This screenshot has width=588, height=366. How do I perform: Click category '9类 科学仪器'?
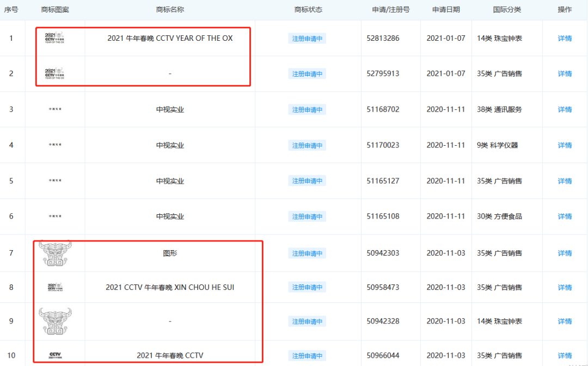(497, 145)
